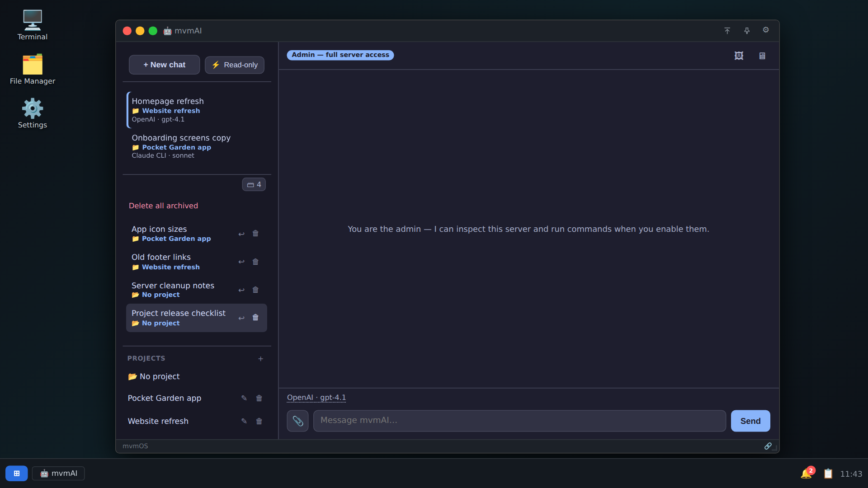
Task: Collapse the archived chats counter
Action: pos(254,184)
